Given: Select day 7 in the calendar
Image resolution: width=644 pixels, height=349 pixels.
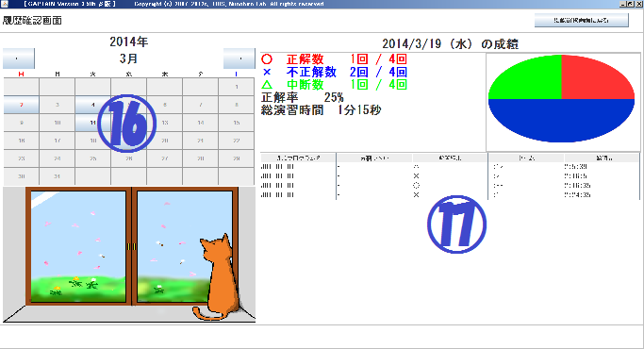Looking at the screenshot, I should [201, 105].
